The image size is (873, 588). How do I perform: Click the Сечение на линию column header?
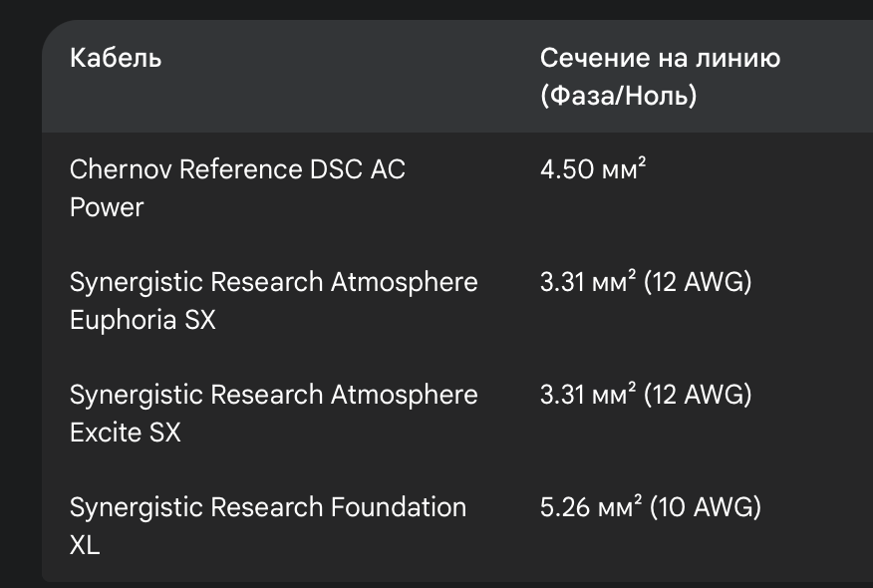pyautogui.click(x=660, y=58)
